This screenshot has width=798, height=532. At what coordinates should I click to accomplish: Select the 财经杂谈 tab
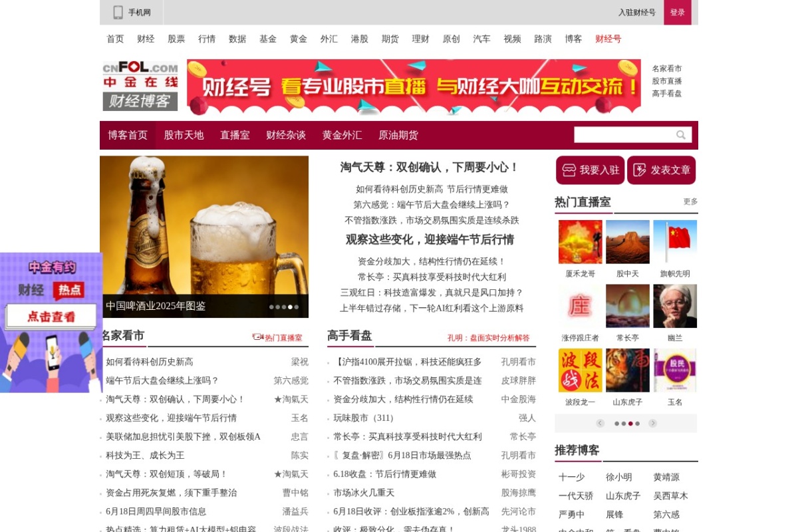[286, 135]
